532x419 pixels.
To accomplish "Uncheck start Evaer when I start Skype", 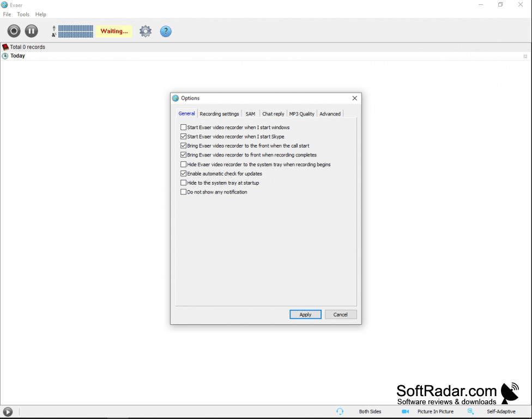I will coord(184,136).
